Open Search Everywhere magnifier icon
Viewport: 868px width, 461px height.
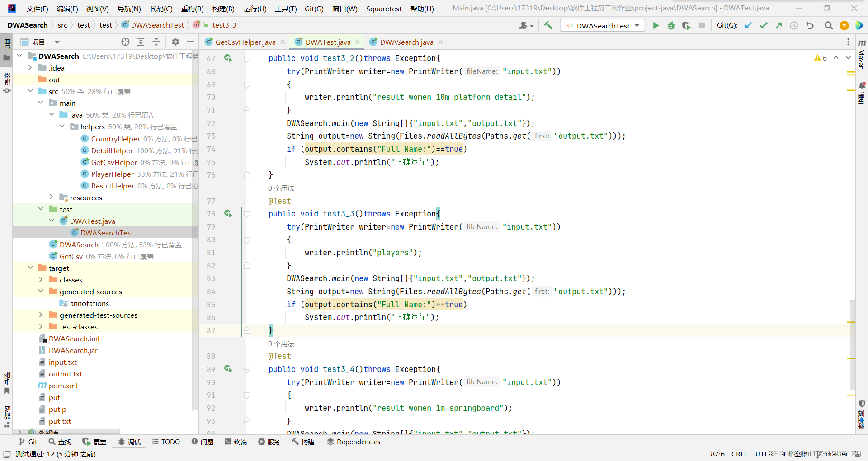pos(828,26)
